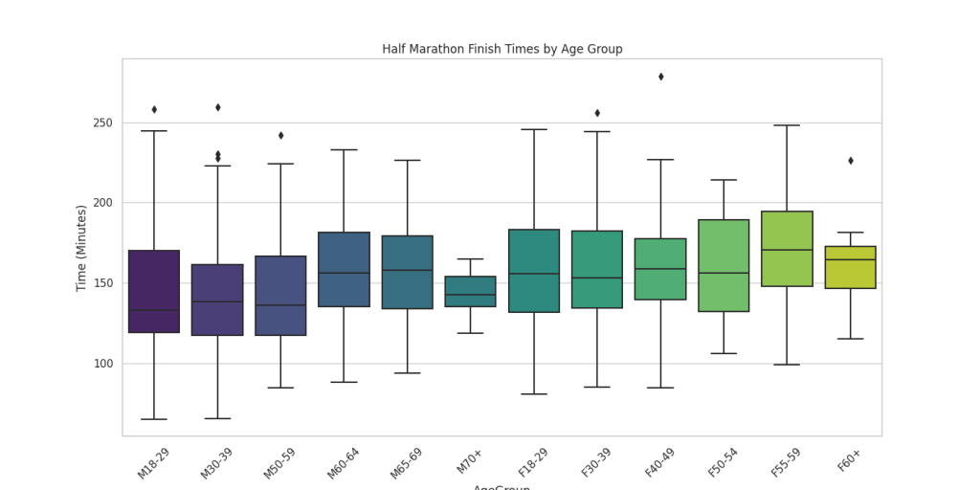Select the M30-39 box
Screen dimensions: 980x490
point(217,300)
